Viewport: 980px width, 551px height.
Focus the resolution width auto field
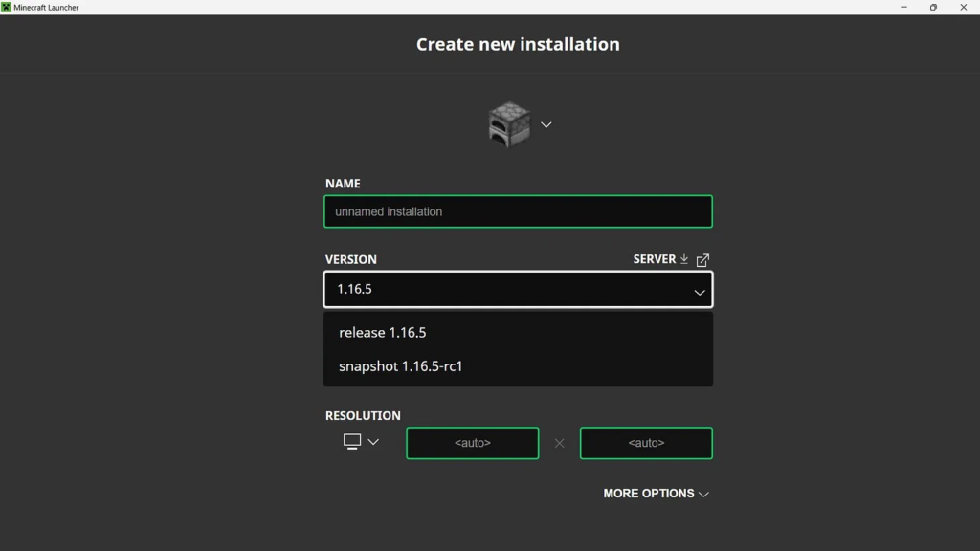click(x=473, y=443)
